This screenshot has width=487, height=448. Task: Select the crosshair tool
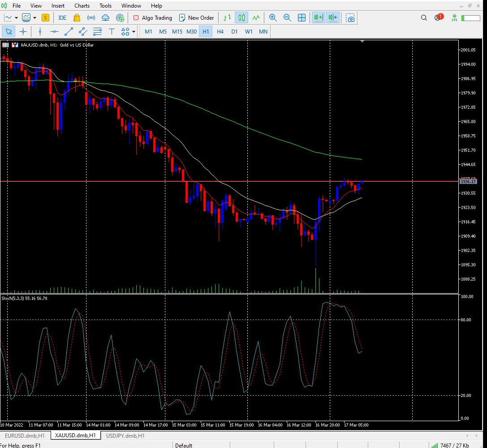tap(23, 31)
